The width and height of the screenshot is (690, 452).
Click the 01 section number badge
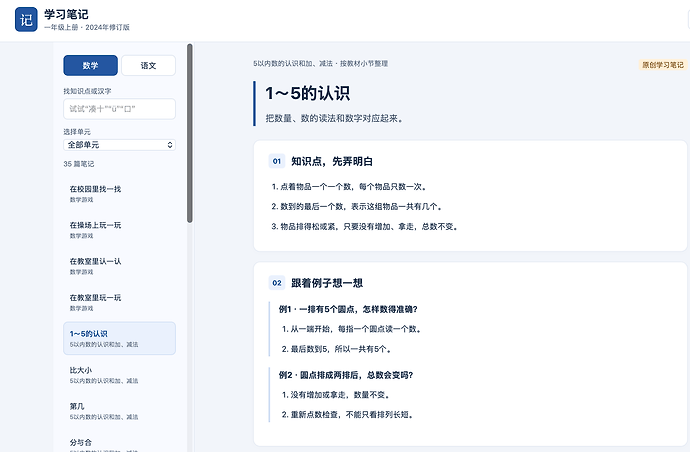(277, 161)
